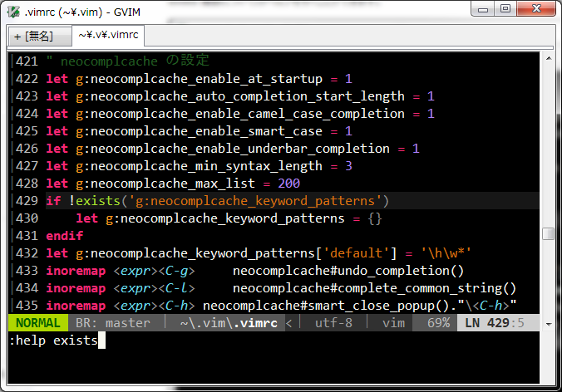Screen dimensions: 562x392
Task: Minimize the GVIM window
Action: [x=482, y=9]
